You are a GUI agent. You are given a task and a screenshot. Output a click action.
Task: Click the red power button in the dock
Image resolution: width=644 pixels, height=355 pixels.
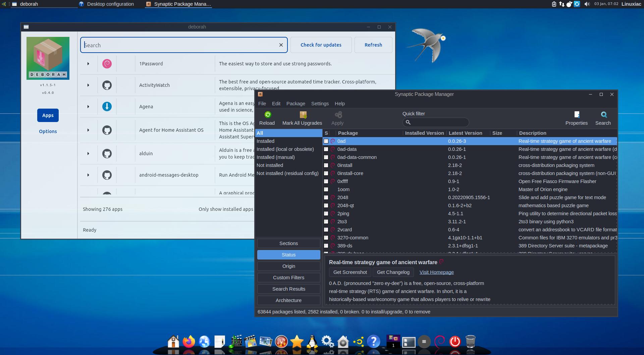[455, 342]
